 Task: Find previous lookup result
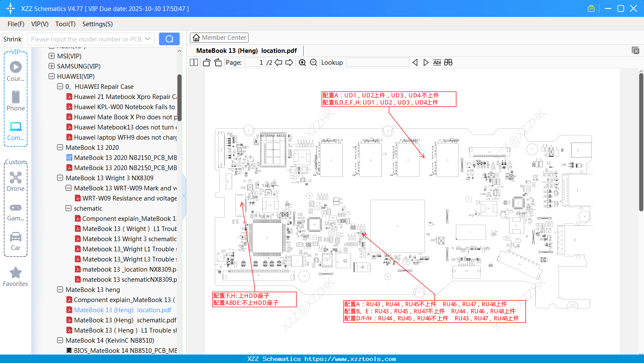pos(415,63)
